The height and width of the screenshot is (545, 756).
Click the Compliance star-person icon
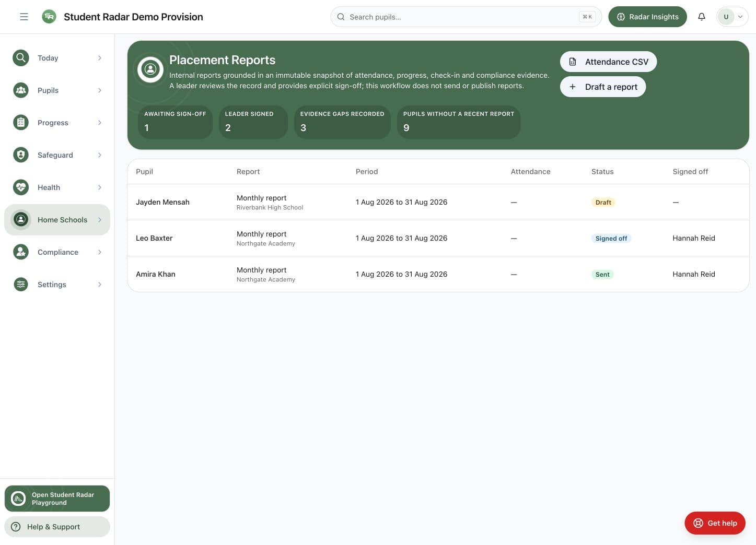click(x=21, y=252)
